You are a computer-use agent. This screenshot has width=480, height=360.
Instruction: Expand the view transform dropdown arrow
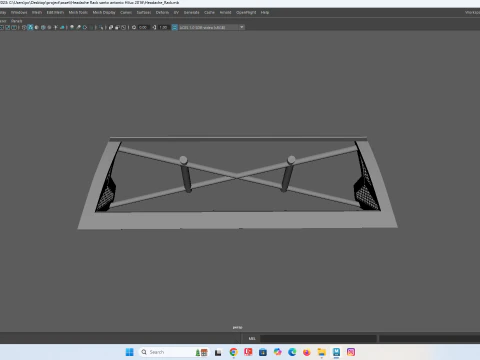point(242,27)
